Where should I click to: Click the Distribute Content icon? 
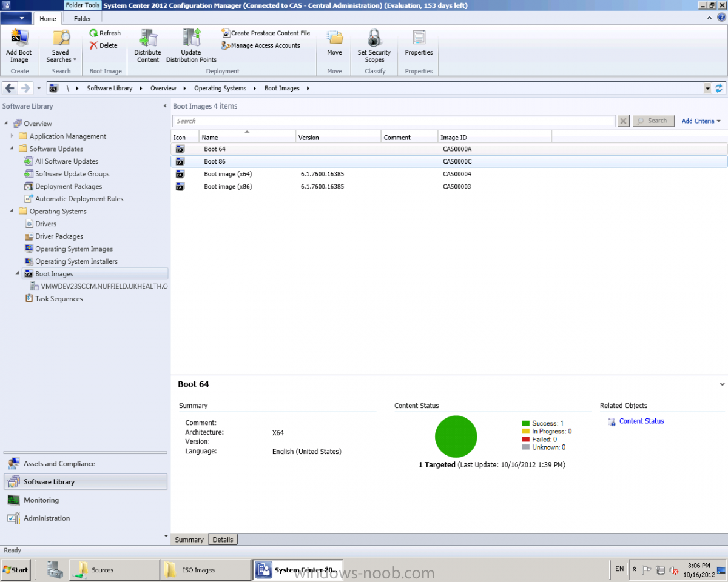pyautogui.click(x=147, y=38)
